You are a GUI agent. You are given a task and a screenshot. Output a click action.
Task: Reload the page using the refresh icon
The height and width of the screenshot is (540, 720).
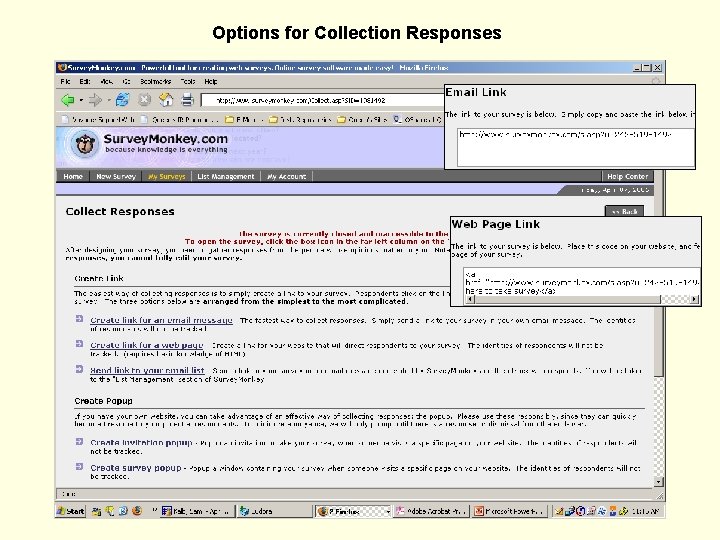122,100
